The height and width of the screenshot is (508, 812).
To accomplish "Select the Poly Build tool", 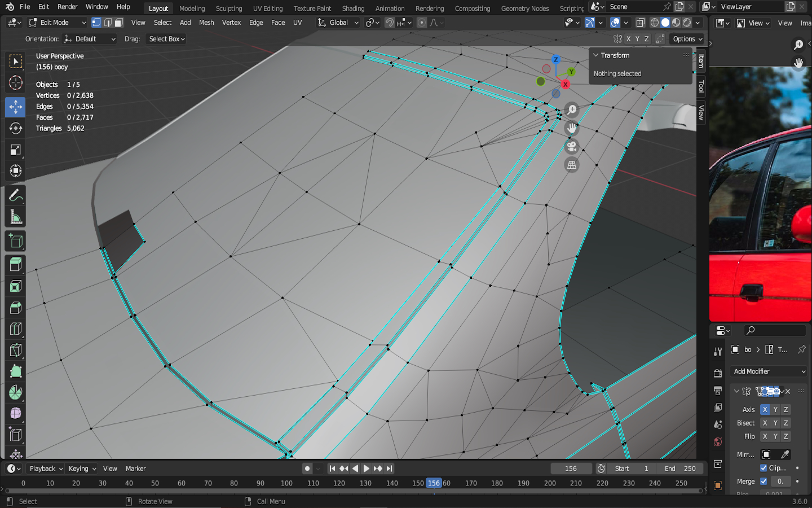I will pos(16,371).
